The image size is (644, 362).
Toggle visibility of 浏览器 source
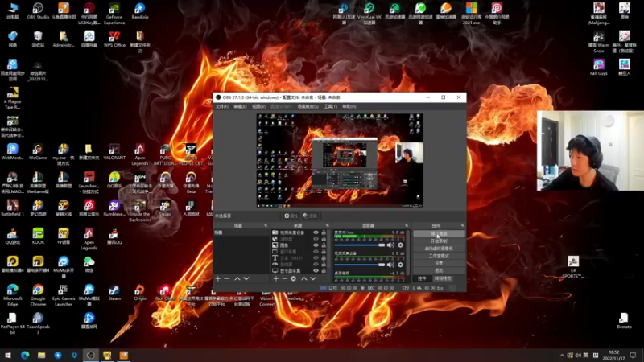pyautogui.click(x=316, y=239)
